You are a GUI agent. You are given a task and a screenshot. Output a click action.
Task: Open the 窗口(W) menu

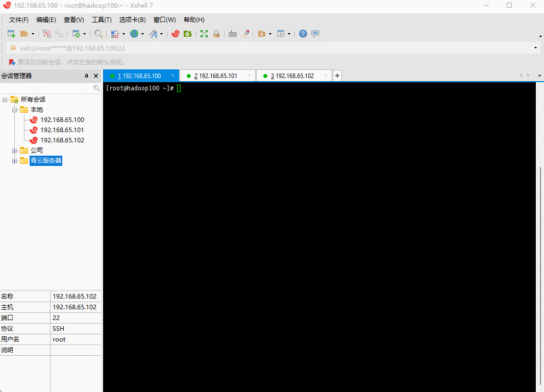pyautogui.click(x=165, y=20)
